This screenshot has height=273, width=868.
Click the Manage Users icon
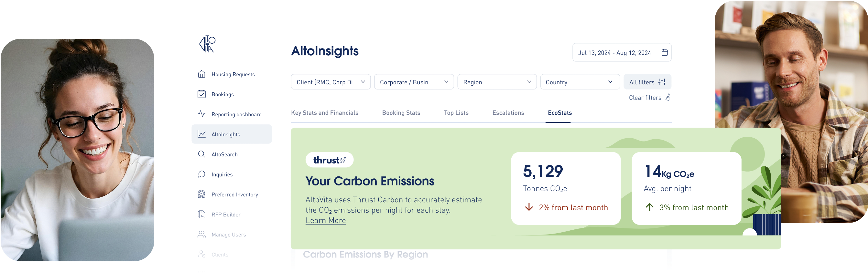[201, 234]
